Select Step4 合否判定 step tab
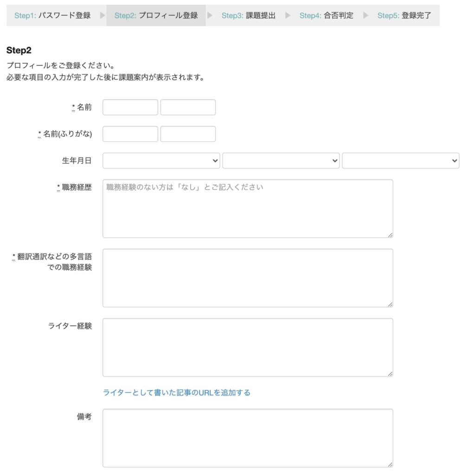Image resolution: width=475 pixels, height=476 pixels. [327, 15]
